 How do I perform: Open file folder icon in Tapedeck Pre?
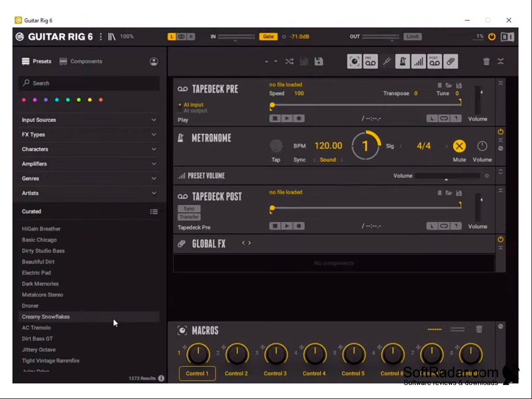click(449, 86)
